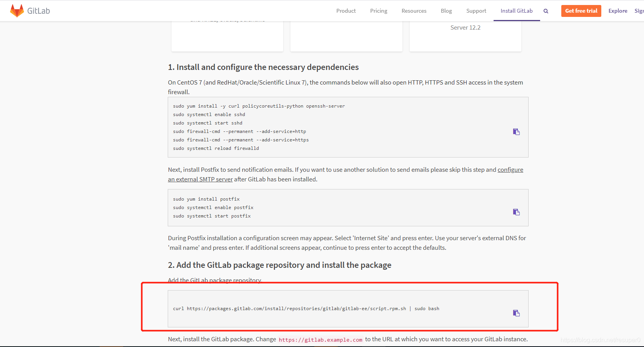Click the 'Server 12.2' card text

(x=465, y=28)
